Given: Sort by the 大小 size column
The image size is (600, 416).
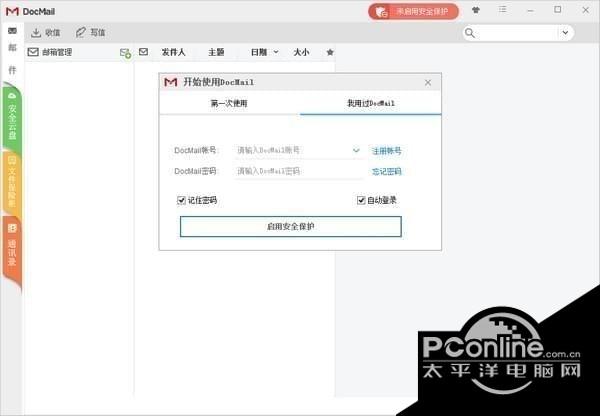Looking at the screenshot, I should point(301,52).
